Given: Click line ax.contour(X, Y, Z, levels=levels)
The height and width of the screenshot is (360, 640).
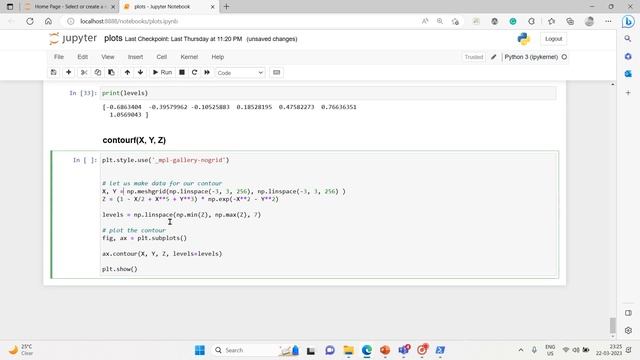Looking at the screenshot, I should pyautogui.click(x=162, y=253).
